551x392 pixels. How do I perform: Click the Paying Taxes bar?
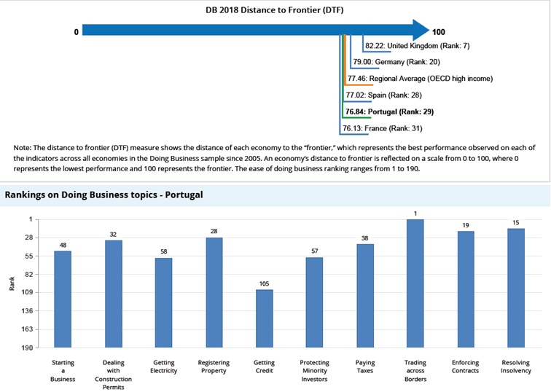[x=365, y=295]
